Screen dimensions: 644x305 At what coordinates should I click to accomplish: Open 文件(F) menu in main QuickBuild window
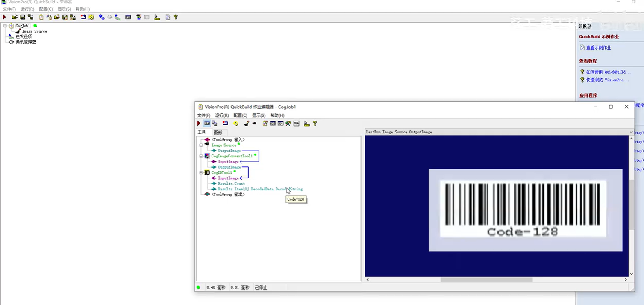(9, 9)
